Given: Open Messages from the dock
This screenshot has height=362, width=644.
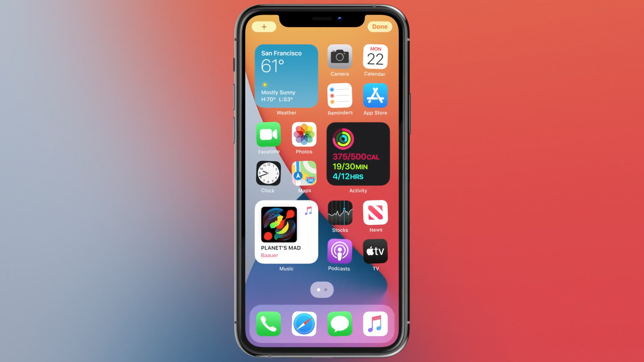Looking at the screenshot, I should tap(340, 324).
